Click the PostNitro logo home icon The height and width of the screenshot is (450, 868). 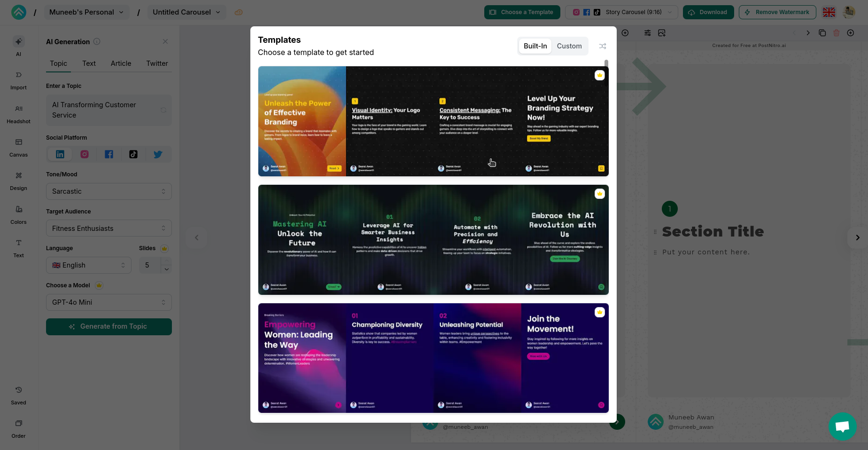coord(19,12)
